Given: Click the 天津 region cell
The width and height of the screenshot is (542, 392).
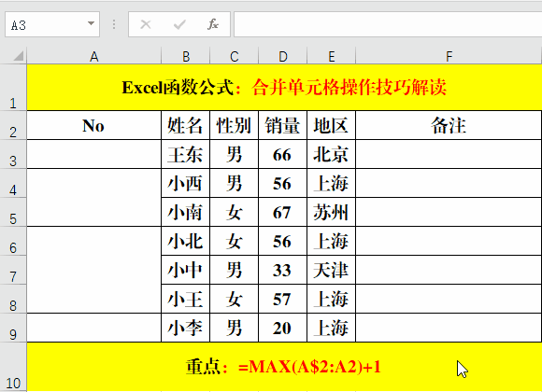Looking at the screenshot, I should pos(331,270).
